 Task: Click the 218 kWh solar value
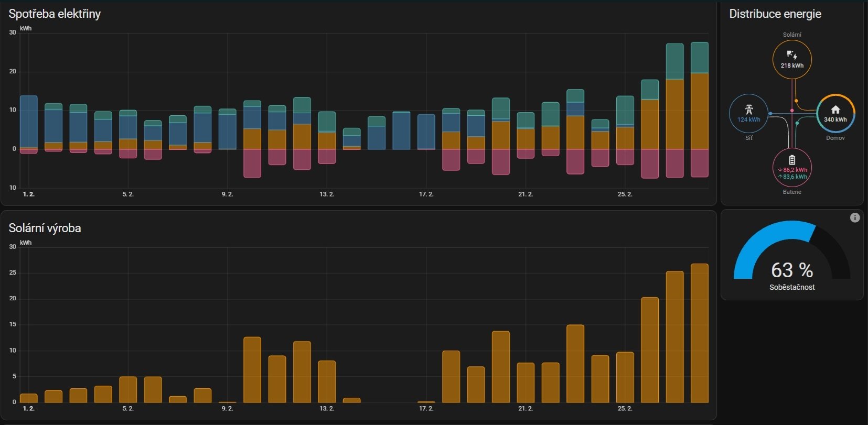[x=792, y=66]
